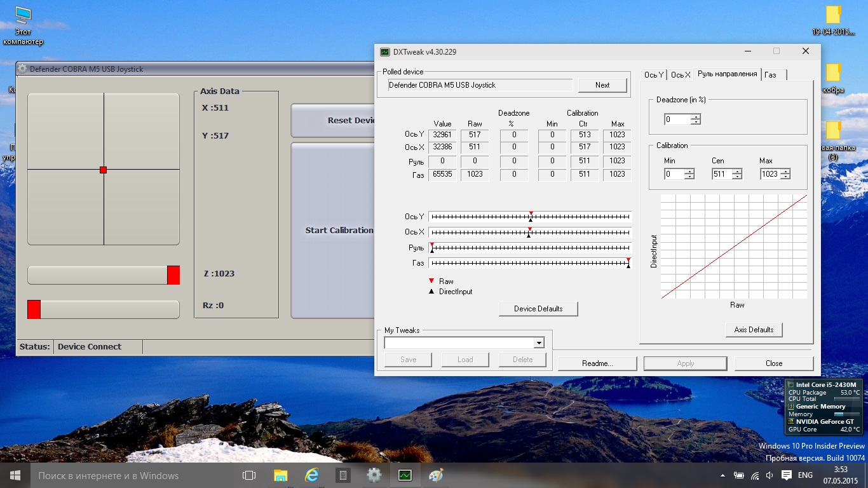Click the "Z :1023" axis reading
Screen dimensions: 868x488
click(219, 274)
